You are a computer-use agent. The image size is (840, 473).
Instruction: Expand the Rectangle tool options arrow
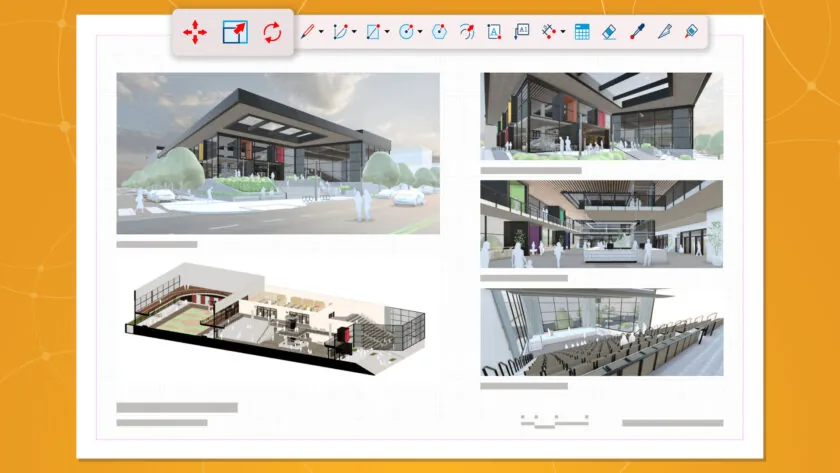pos(387,32)
